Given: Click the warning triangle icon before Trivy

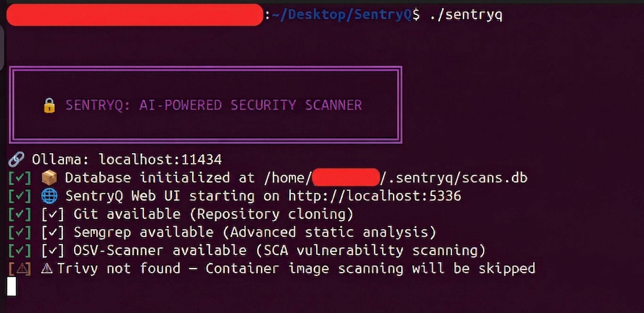Looking at the screenshot, I should pyautogui.click(x=47, y=268).
